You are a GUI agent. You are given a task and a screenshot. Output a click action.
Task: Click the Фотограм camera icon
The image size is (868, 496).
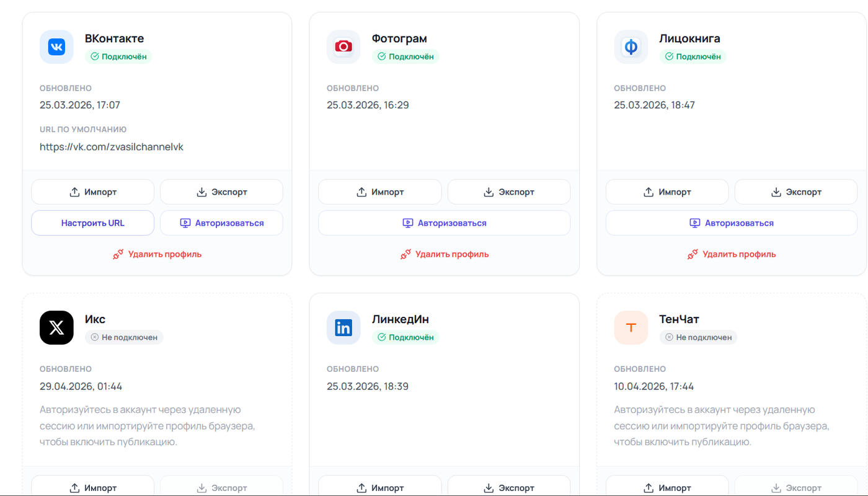point(343,47)
